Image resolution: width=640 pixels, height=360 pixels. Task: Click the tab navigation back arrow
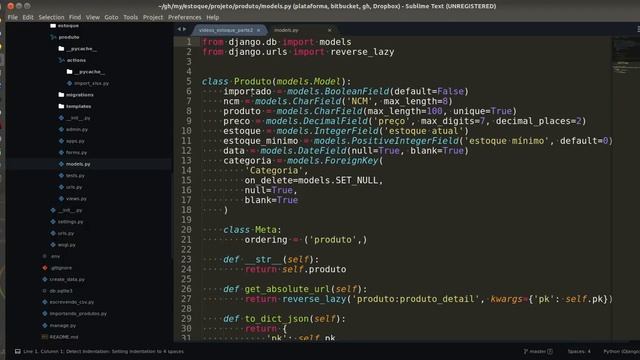coord(179,29)
